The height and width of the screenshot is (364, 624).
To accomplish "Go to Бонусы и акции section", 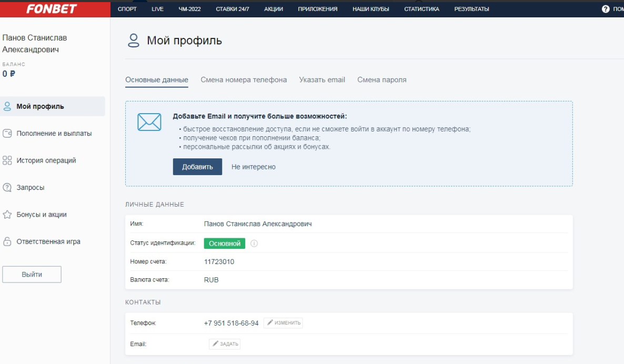I will (x=42, y=215).
